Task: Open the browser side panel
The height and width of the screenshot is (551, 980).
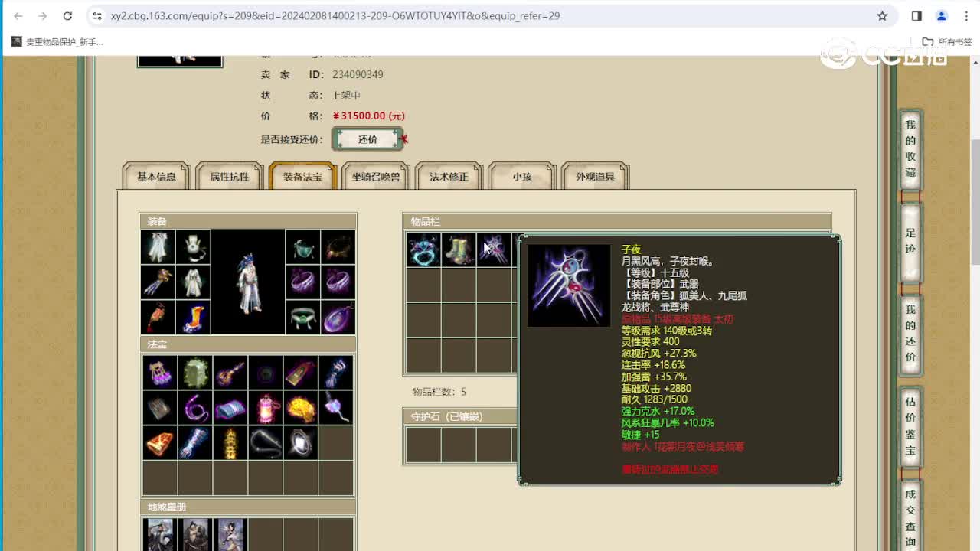Action: point(916,15)
